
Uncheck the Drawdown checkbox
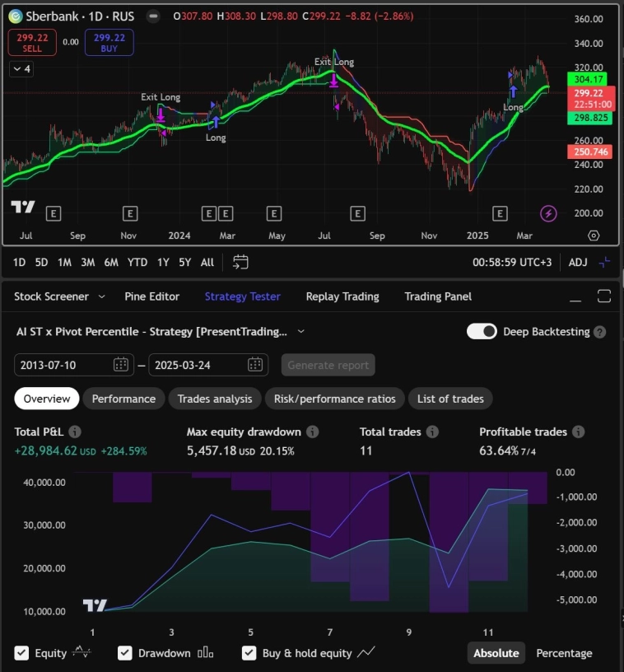point(124,653)
